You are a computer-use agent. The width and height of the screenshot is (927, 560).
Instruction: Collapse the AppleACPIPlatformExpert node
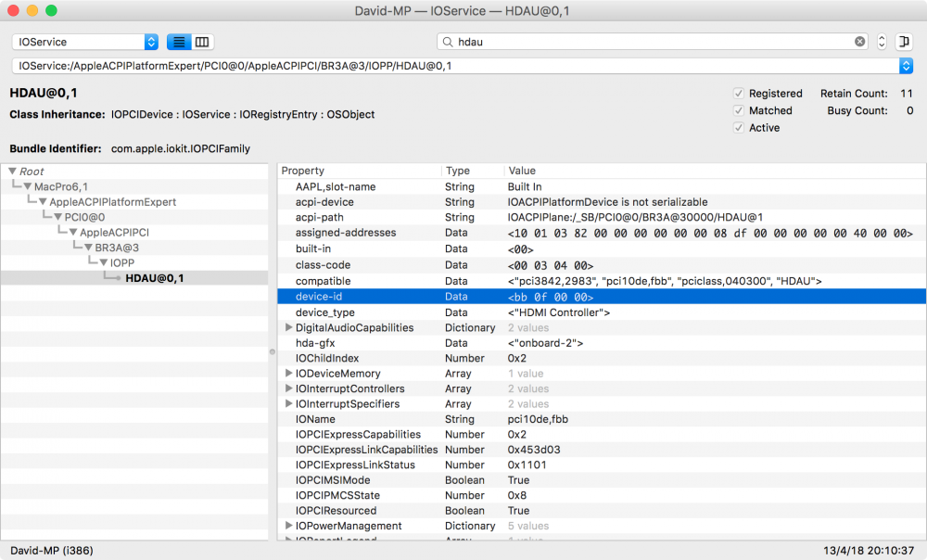pos(43,201)
